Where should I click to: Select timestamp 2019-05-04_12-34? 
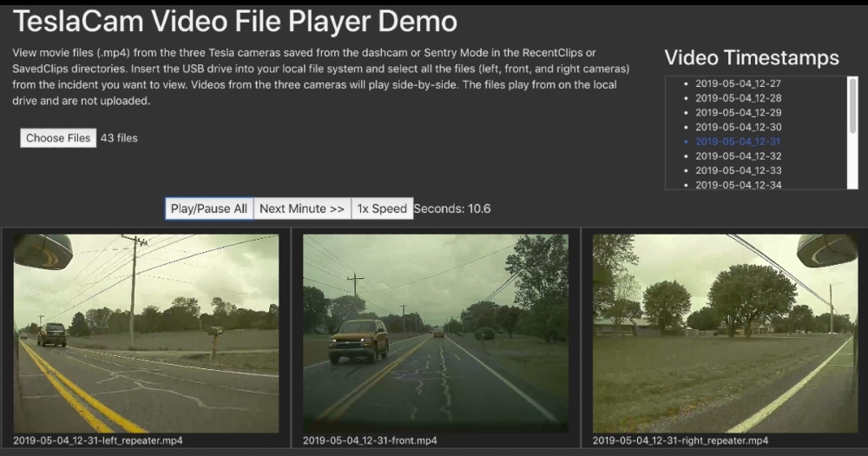coord(738,184)
